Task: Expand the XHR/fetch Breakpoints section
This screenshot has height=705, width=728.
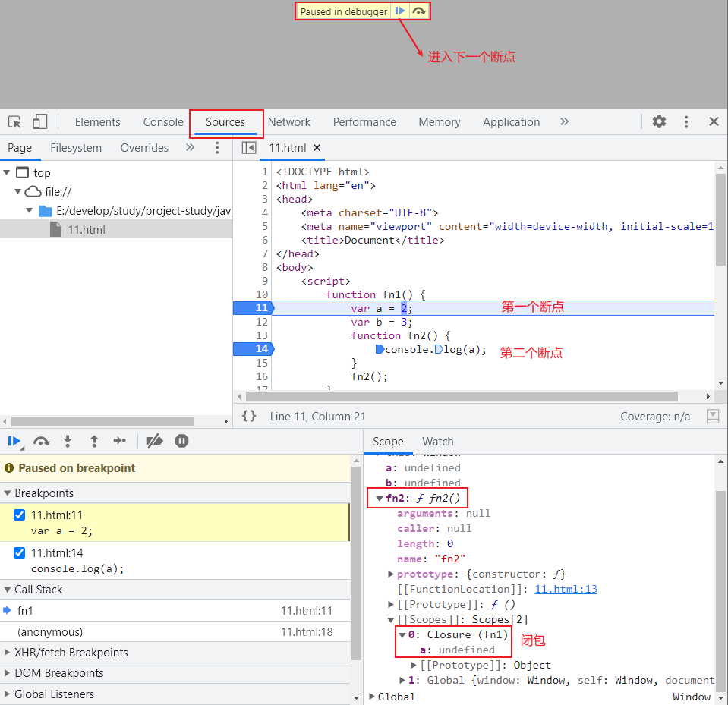Action: click(71, 653)
